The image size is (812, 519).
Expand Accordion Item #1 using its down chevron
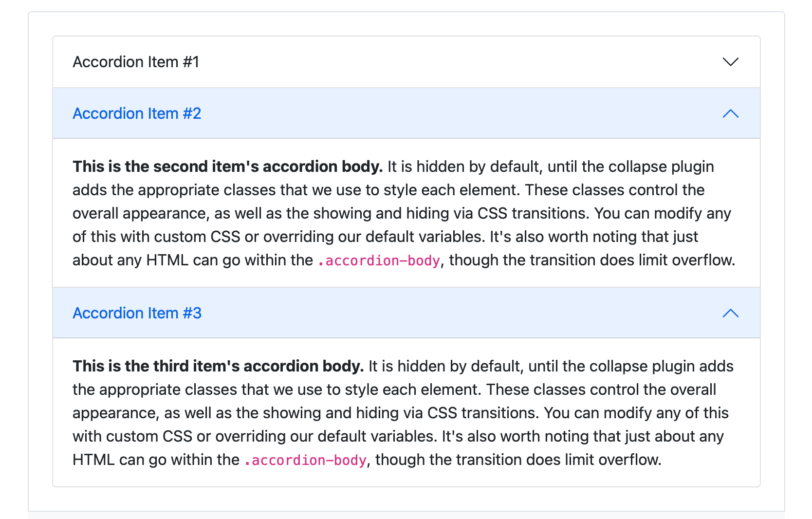coord(730,62)
